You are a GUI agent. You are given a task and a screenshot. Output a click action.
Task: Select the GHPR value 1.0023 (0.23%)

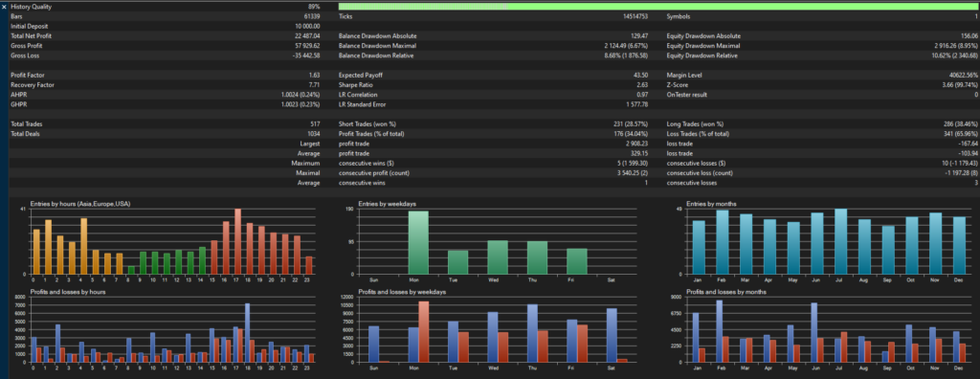pyautogui.click(x=301, y=104)
